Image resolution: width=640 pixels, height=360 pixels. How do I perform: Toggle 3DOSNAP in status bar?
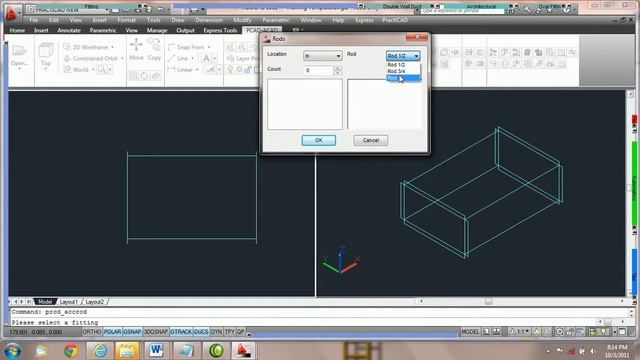click(156, 332)
